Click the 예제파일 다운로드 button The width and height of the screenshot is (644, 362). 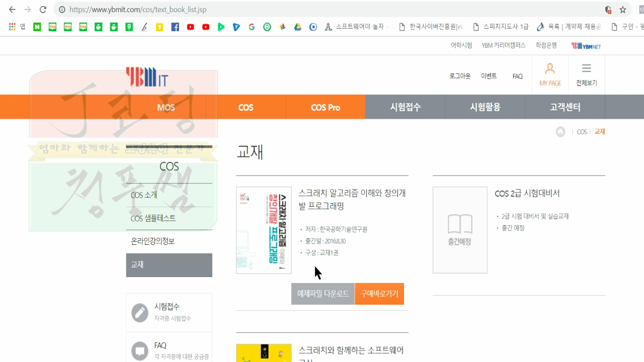(x=323, y=294)
